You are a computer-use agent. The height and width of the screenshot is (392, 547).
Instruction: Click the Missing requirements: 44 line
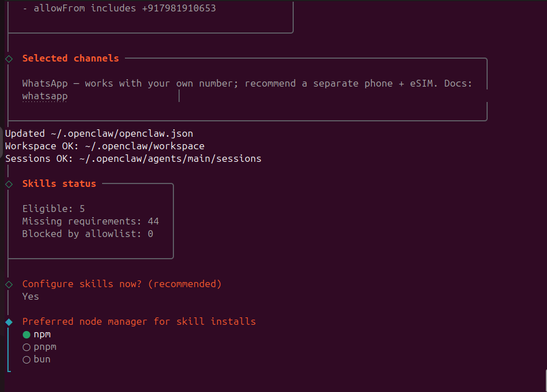pyautogui.click(x=90, y=221)
